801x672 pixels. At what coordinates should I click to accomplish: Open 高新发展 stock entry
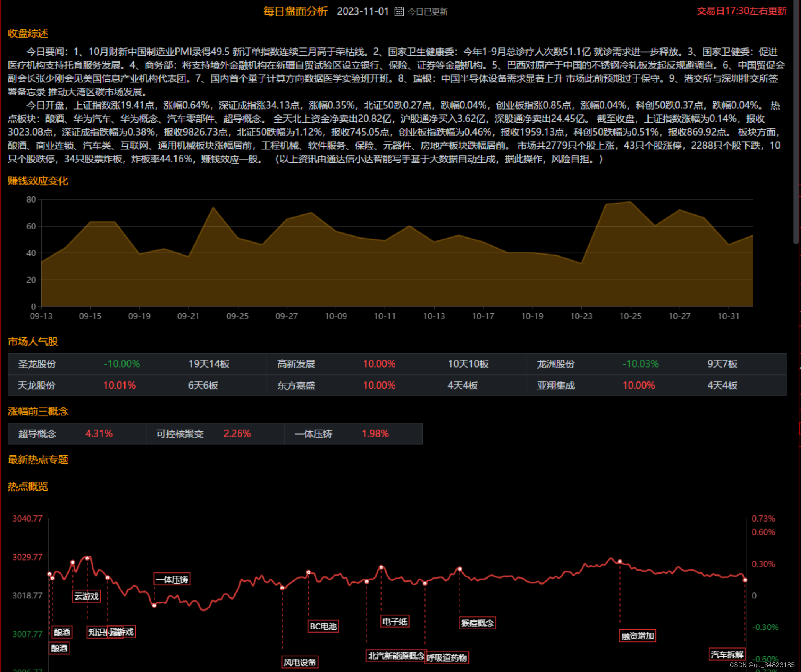click(296, 364)
